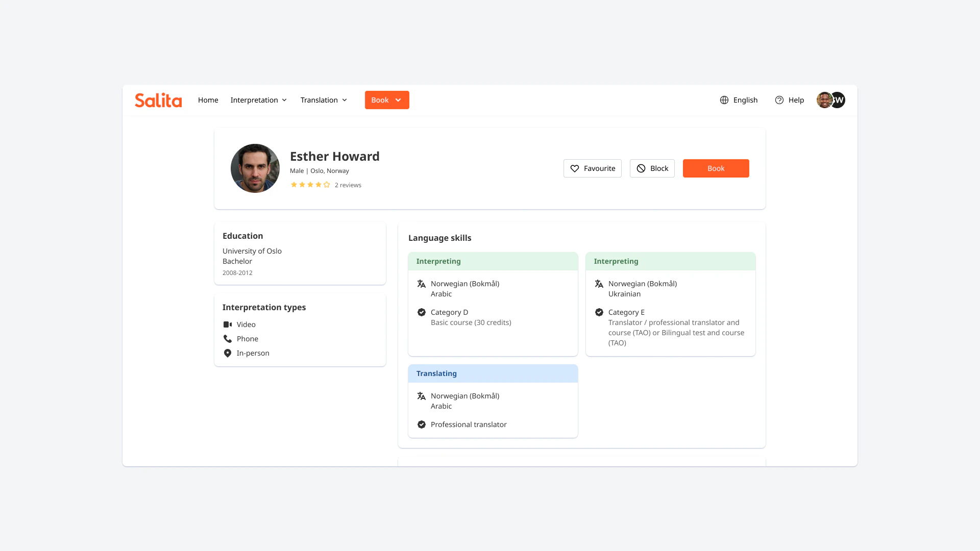The width and height of the screenshot is (980, 551).
Task: Click the translate icon in Arabic interpreting card
Action: click(x=422, y=284)
